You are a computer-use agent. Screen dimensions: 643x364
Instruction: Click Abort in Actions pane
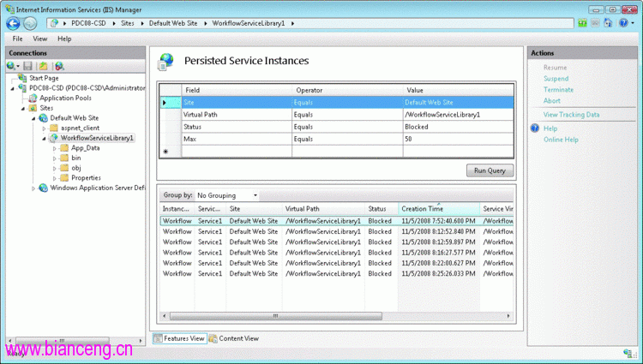pyautogui.click(x=551, y=101)
